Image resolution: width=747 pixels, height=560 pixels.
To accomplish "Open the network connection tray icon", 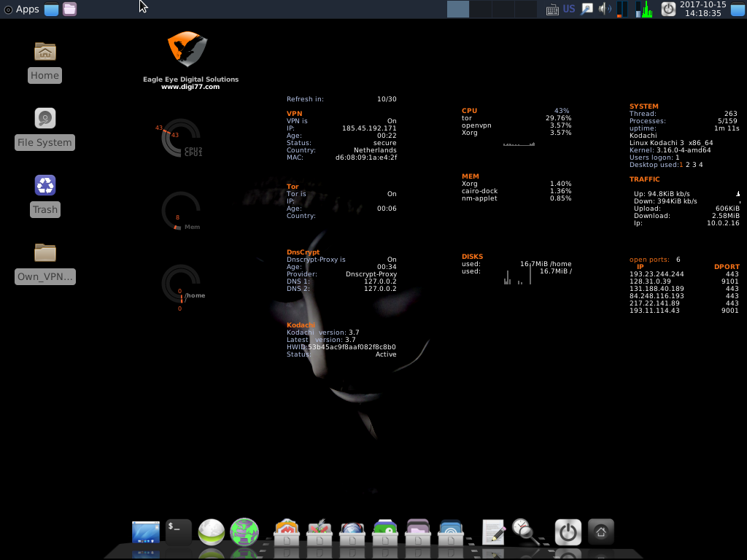I will click(x=587, y=9).
